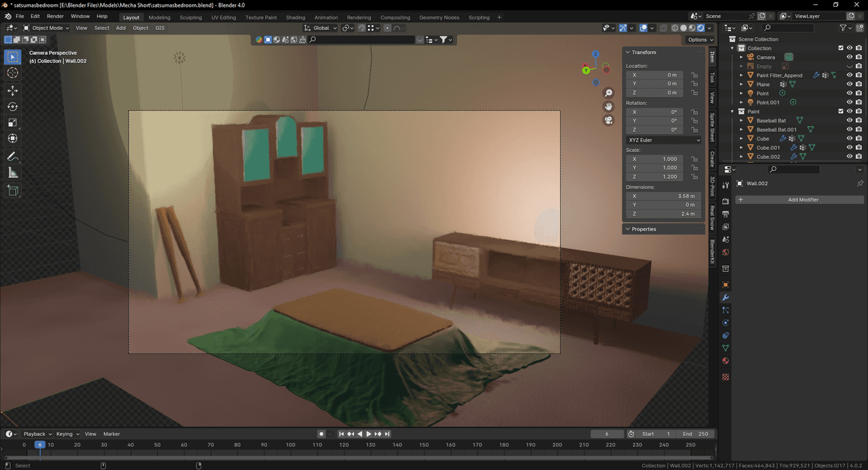Click the zoom magnifier in the viewport
The height and width of the screenshot is (470, 868).
(x=608, y=93)
